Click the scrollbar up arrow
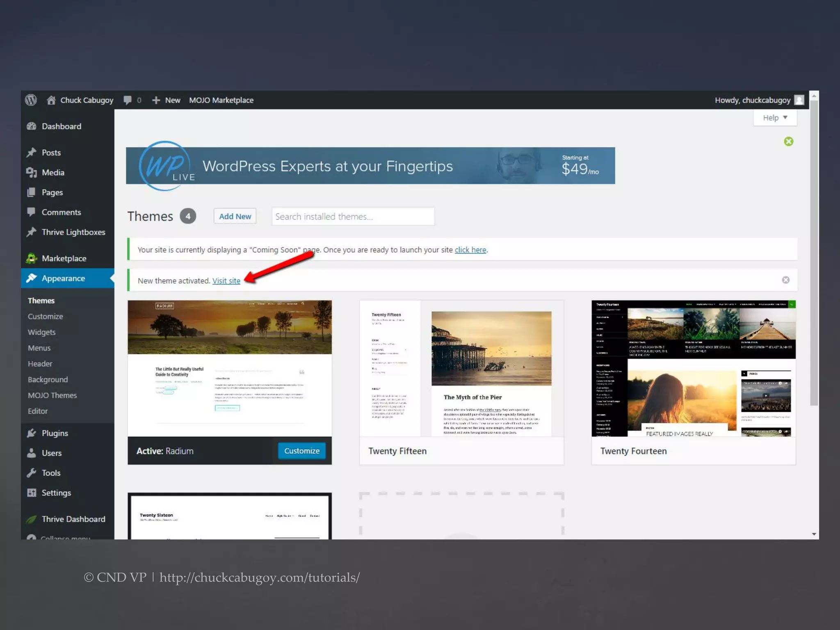The height and width of the screenshot is (630, 840). point(814,96)
